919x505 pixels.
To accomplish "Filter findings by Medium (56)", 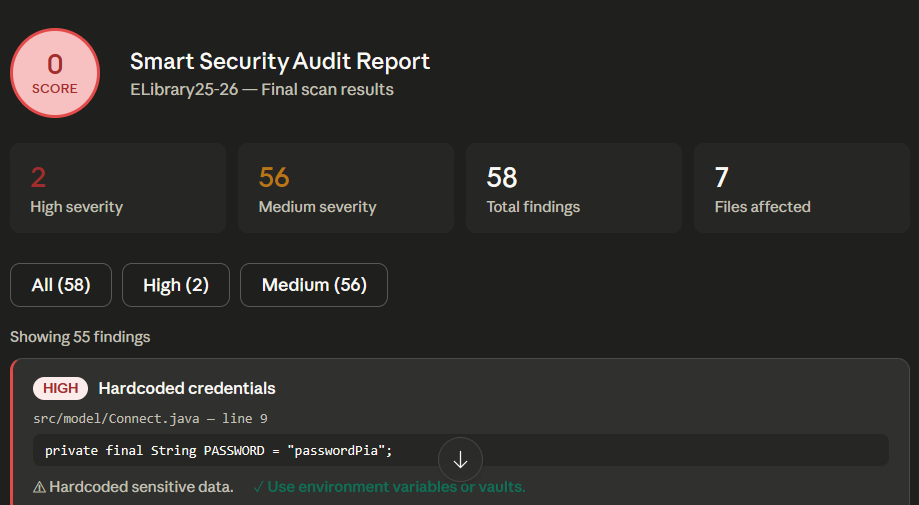I will tap(314, 285).
